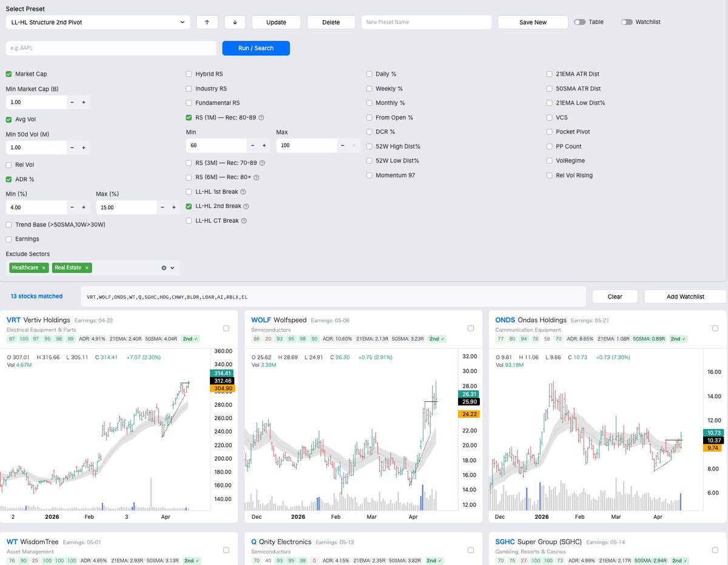This screenshot has width=728, height=565.
Task: Enable the PP Count filter checkbox
Action: point(550,146)
